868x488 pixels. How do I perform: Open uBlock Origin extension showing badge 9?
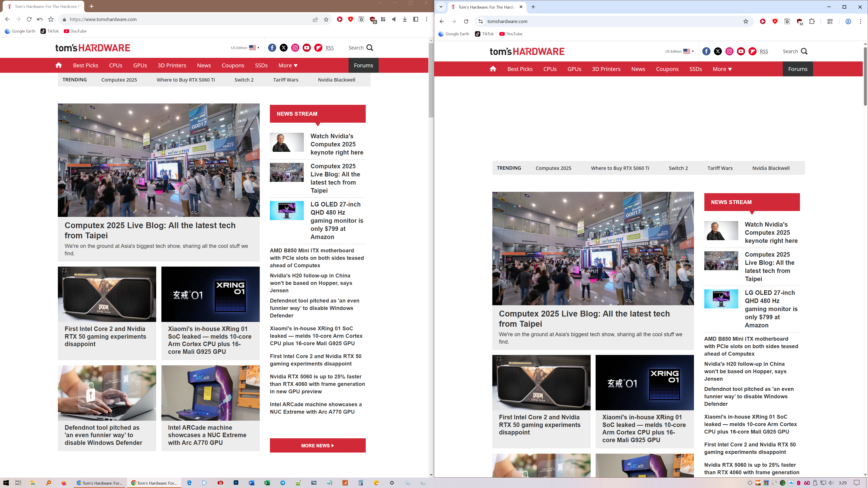372,19
